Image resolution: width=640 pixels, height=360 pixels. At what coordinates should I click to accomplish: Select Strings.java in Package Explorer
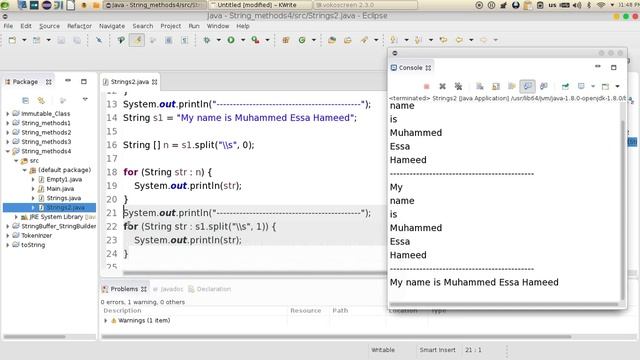tap(63, 198)
